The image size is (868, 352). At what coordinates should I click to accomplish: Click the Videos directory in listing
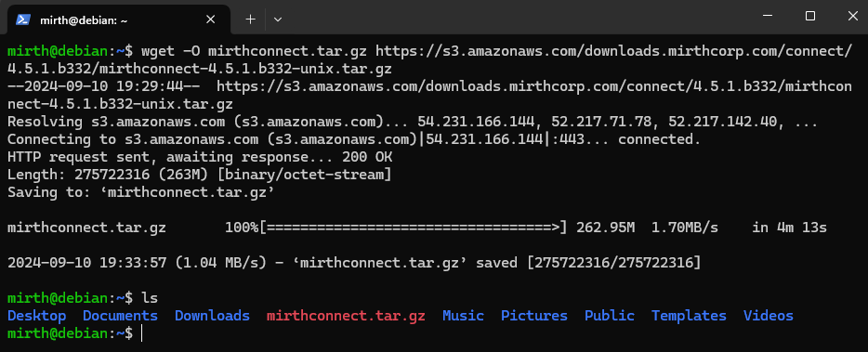769,316
